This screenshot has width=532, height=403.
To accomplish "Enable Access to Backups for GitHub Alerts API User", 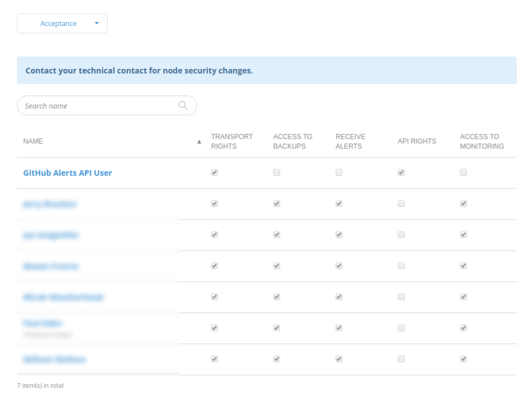I will coord(277,173).
